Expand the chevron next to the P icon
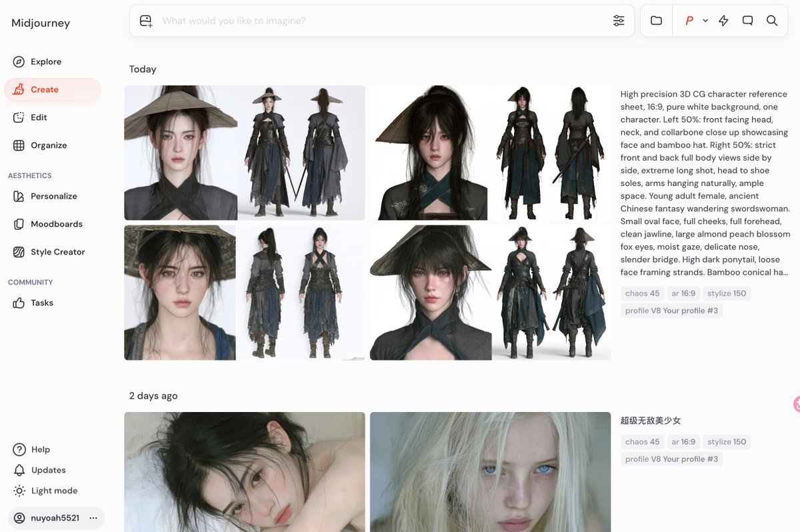This screenshot has height=532, width=800. pos(705,21)
